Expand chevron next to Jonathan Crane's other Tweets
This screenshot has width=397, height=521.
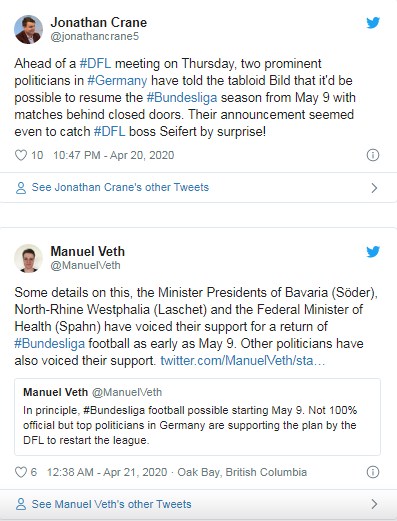[374, 188]
